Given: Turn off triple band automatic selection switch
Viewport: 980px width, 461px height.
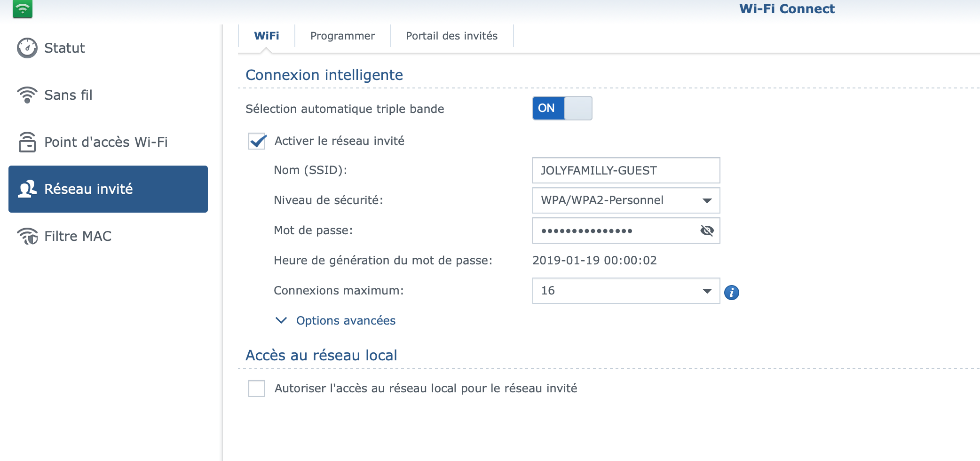Looking at the screenshot, I should 562,108.
